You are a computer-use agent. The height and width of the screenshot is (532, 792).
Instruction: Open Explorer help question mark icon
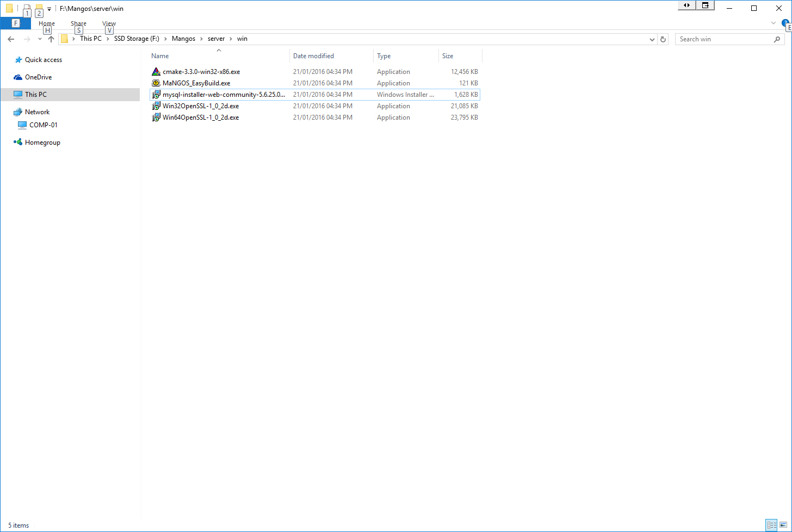pos(785,23)
